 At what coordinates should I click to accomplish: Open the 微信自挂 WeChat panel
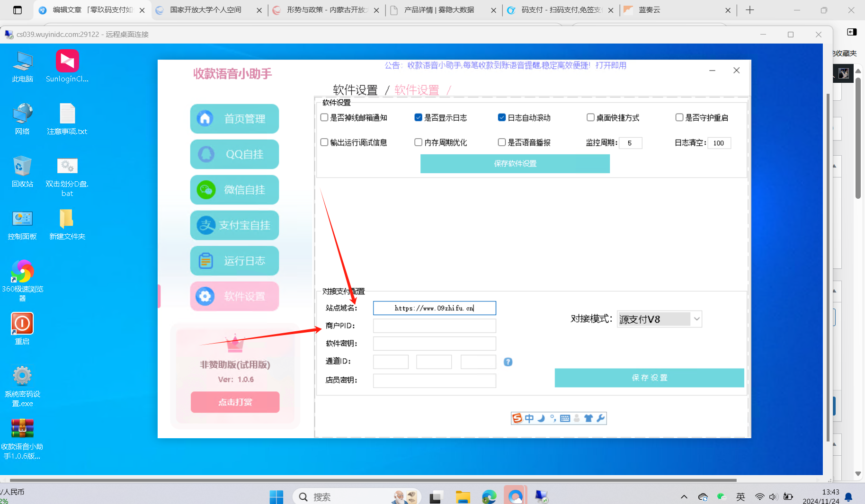pos(234,189)
